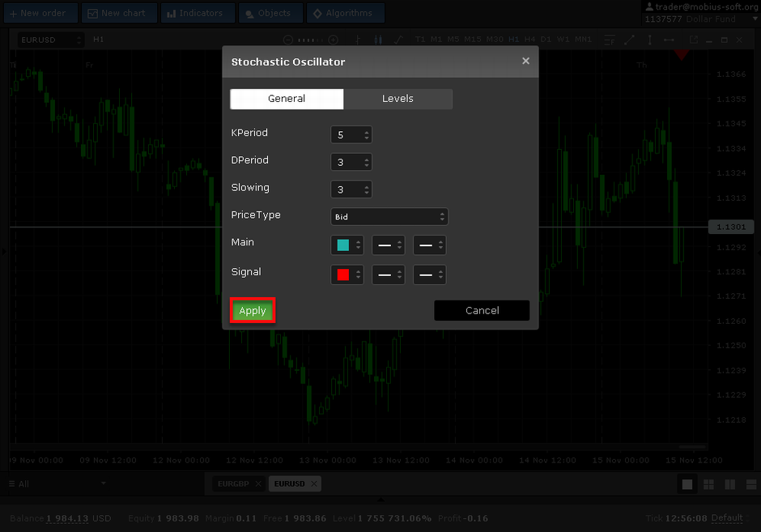Image resolution: width=761 pixels, height=532 pixels.
Task: Click the Balance 1 984.13 value
Action: pos(67,518)
